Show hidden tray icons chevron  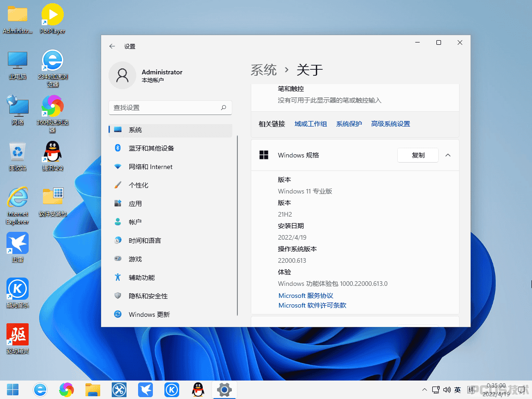(x=424, y=390)
